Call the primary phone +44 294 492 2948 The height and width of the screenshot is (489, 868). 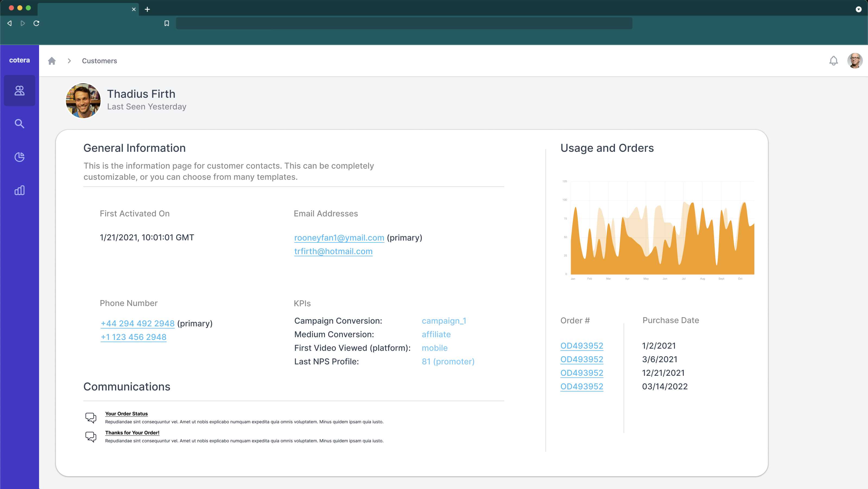point(137,323)
